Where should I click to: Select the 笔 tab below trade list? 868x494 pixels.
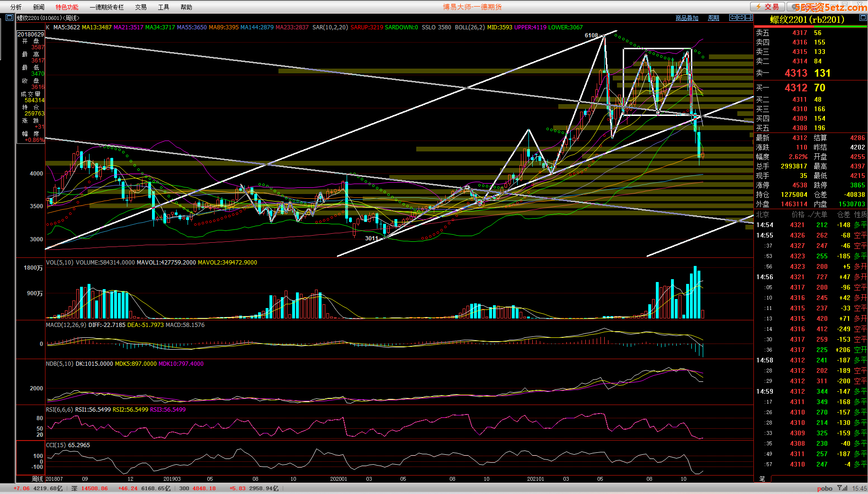[762, 479]
